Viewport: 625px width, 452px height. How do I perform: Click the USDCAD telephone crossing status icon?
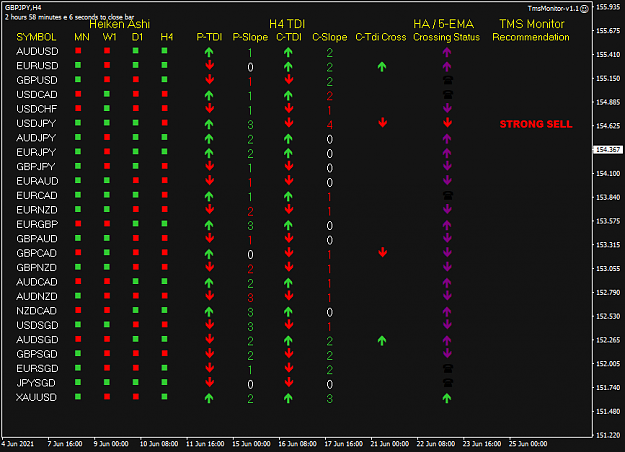pos(448,94)
